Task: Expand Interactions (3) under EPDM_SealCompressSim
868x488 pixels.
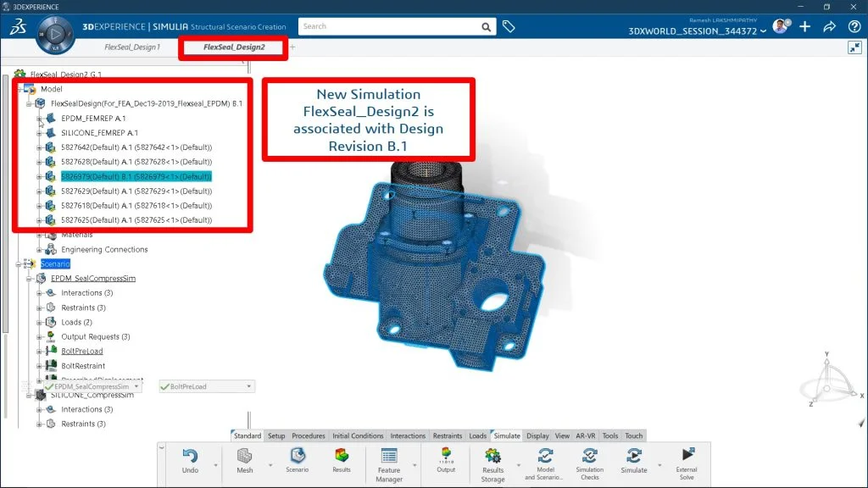Action: click(x=39, y=293)
